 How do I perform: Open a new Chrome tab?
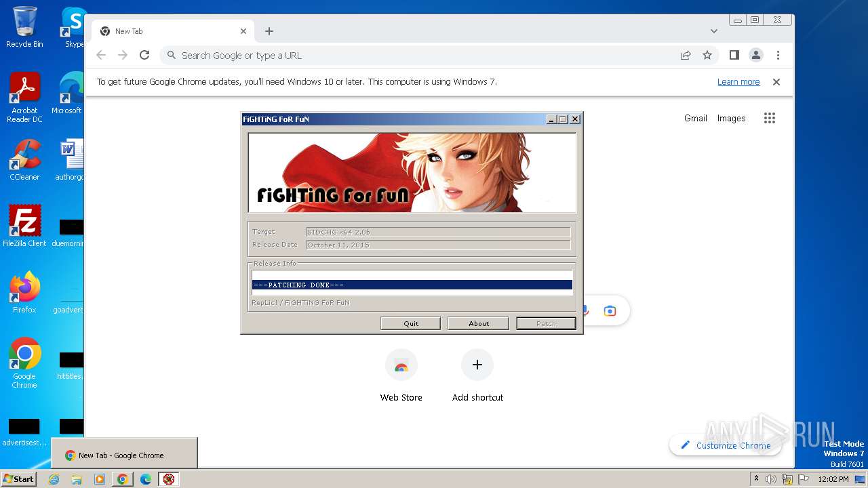(269, 31)
